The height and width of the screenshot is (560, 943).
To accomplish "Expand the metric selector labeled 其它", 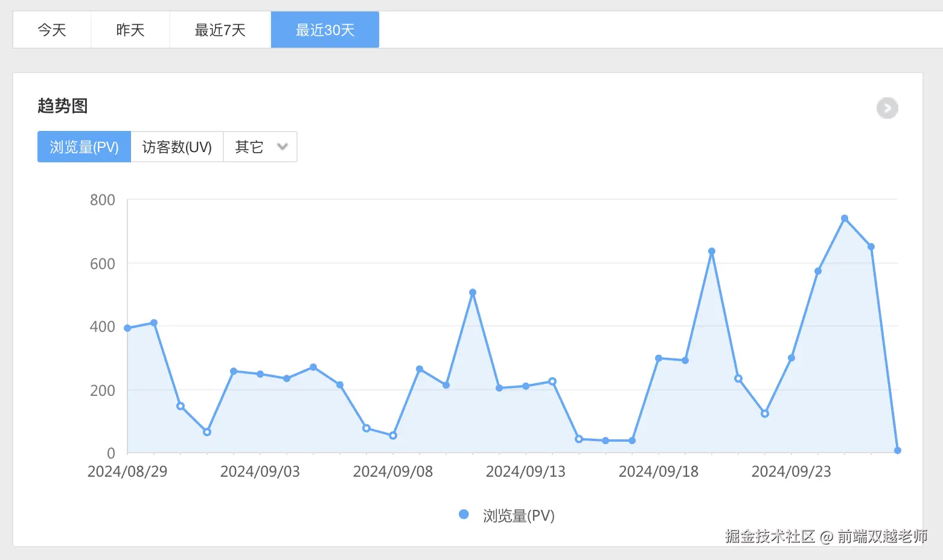I will pos(260,146).
